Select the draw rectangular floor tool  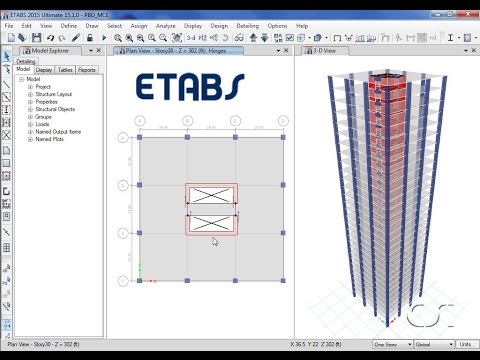point(6,163)
